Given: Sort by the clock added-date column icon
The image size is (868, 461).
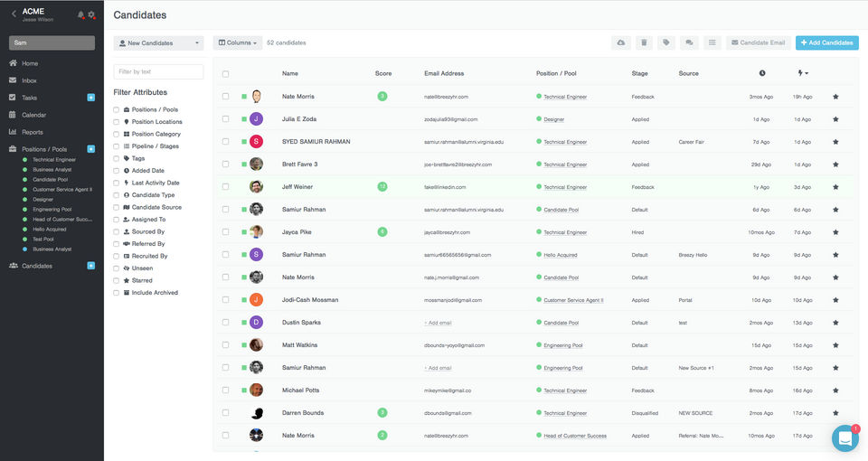Looking at the screenshot, I should click(762, 73).
